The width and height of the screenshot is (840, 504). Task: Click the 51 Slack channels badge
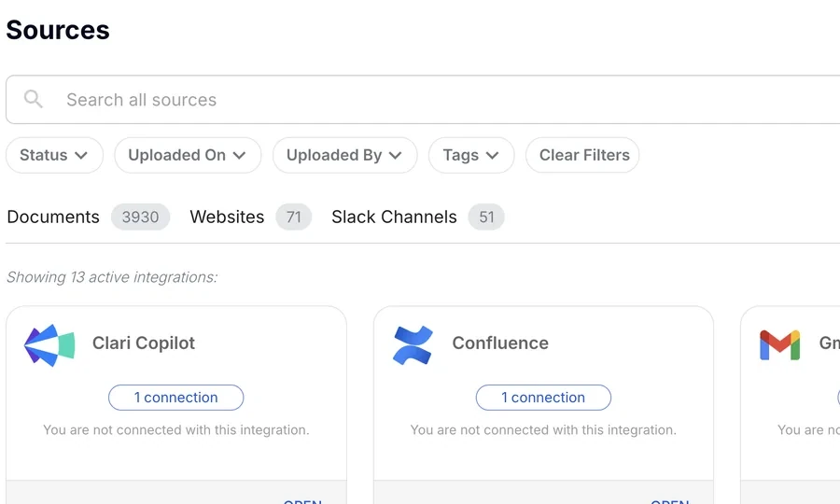click(486, 217)
